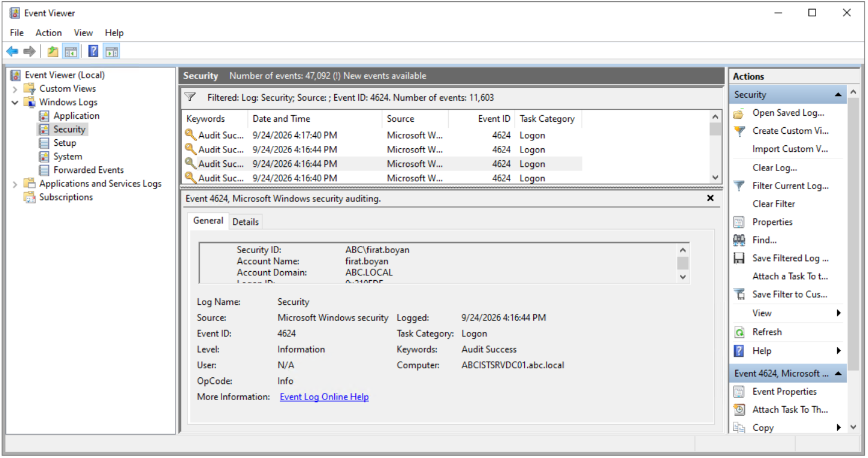Click the Filter Current Log funnel icon
The image size is (868, 458).
[x=739, y=186]
